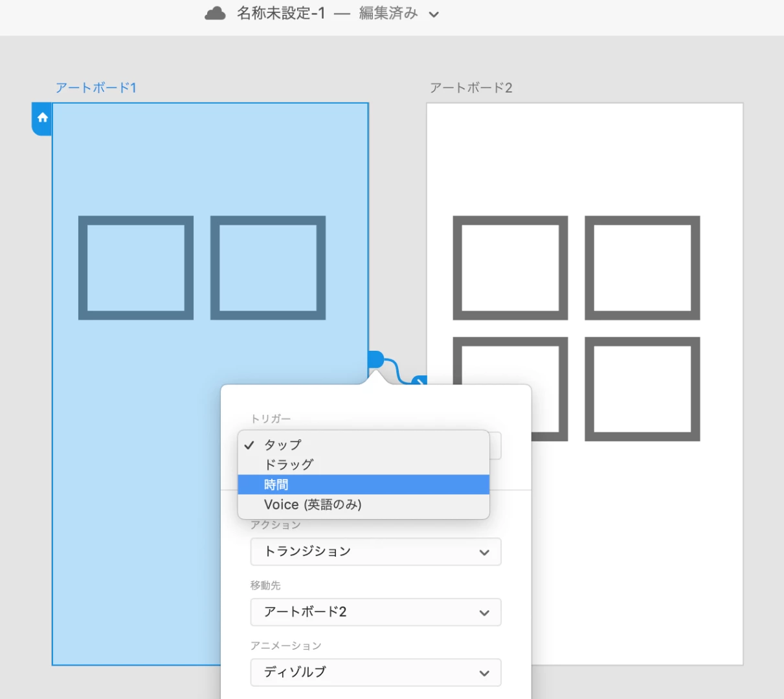Select タップ from the trigger menu
784x699 pixels.
point(363,445)
